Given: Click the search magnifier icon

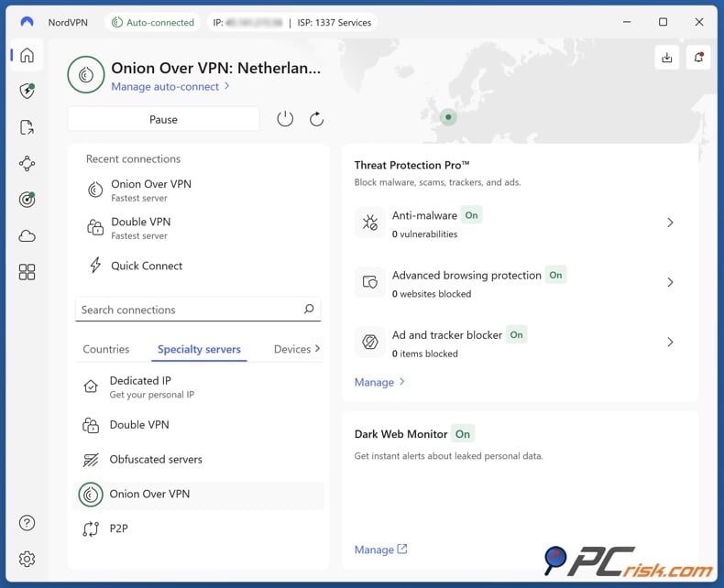Looking at the screenshot, I should pyautogui.click(x=309, y=309).
